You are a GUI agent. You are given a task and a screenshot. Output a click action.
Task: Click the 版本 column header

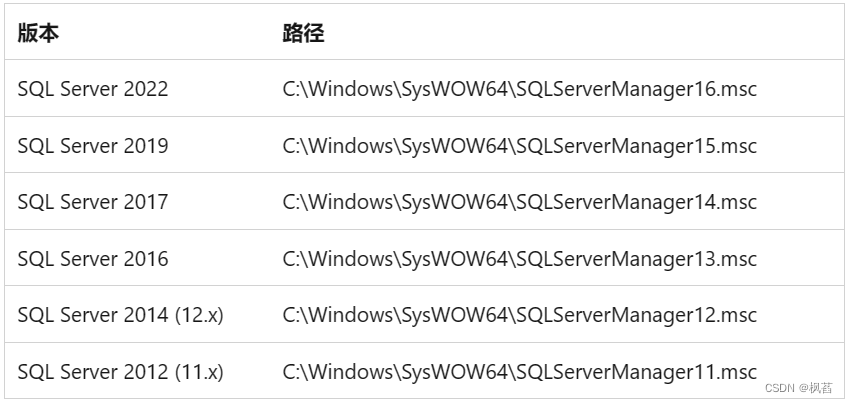coord(38,33)
